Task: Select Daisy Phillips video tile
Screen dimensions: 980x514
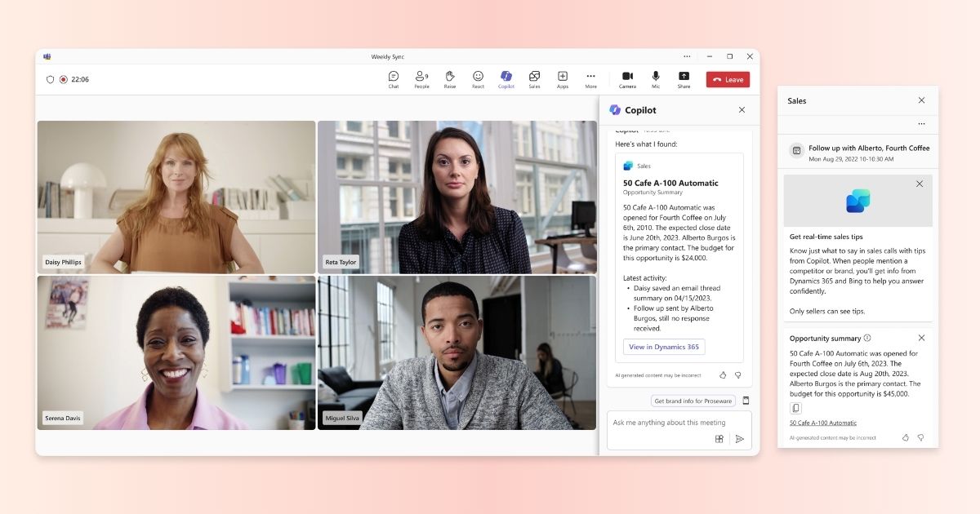Action: (176, 197)
